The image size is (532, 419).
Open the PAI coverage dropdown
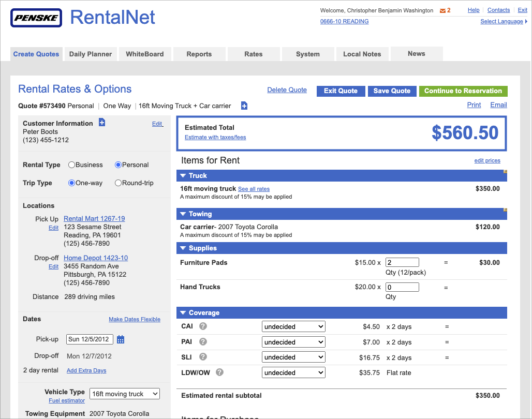293,342
